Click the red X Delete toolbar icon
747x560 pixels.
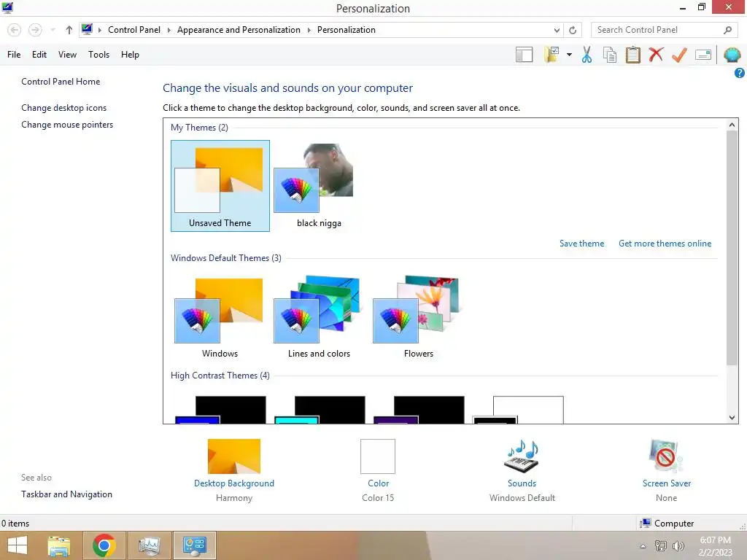(656, 55)
